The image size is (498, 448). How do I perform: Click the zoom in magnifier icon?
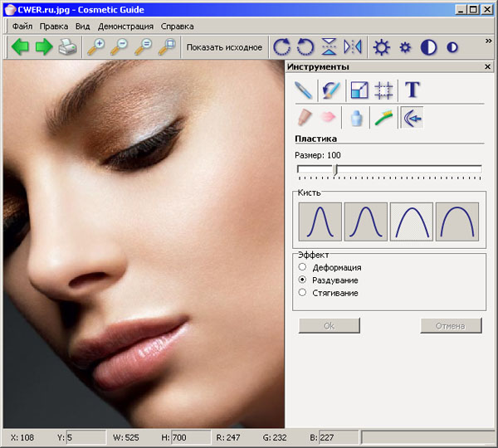coord(96,47)
